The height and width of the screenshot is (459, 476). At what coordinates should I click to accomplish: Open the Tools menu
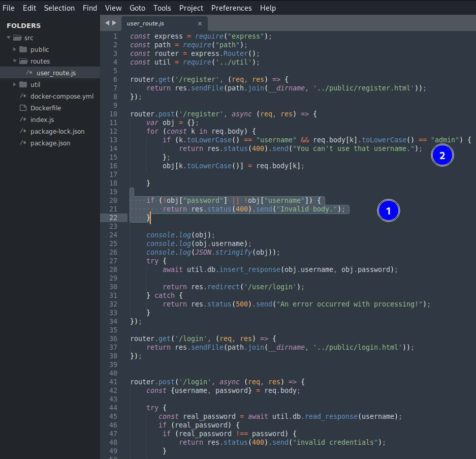pos(162,8)
